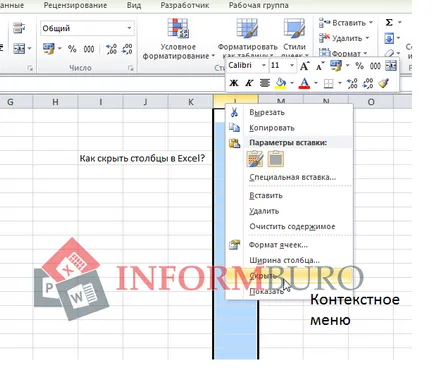Switch to Вид ribbon tab
Image resolution: width=434 pixels, height=392 pixels.
click(x=134, y=6)
